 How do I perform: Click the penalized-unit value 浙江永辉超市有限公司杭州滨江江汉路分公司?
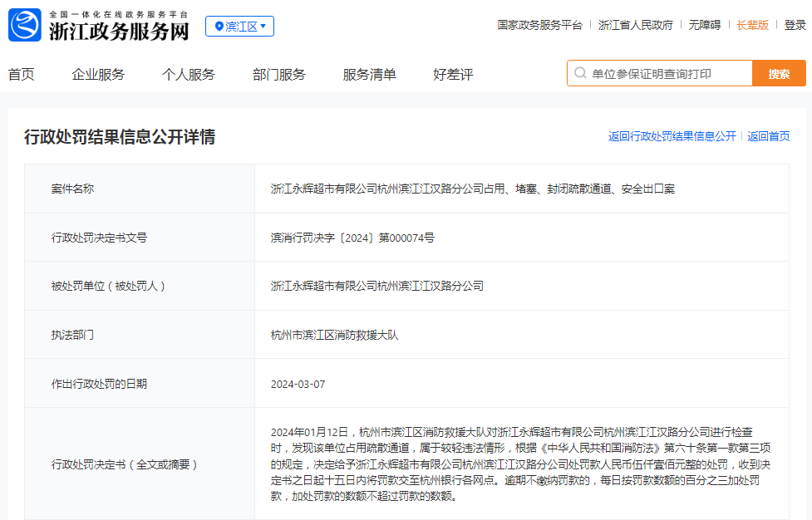[x=377, y=286]
